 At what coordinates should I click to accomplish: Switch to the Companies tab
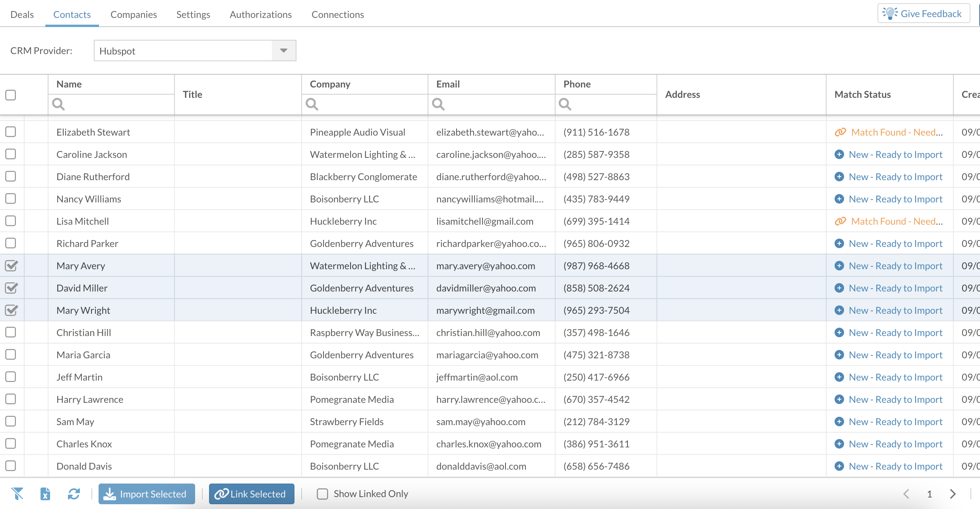point(134,14)
